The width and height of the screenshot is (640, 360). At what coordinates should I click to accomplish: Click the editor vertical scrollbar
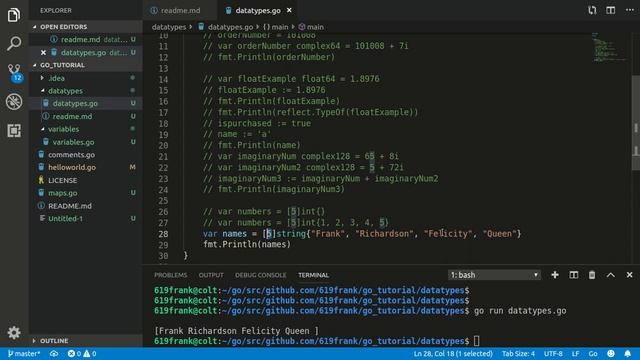[636, 122]
